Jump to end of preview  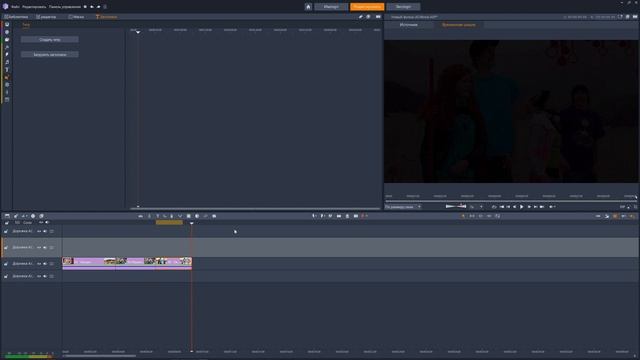[542, 207]
